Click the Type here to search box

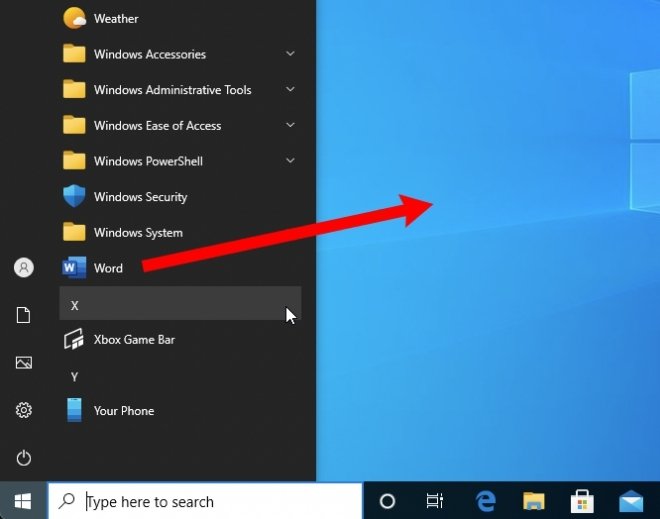click(205, 501)
